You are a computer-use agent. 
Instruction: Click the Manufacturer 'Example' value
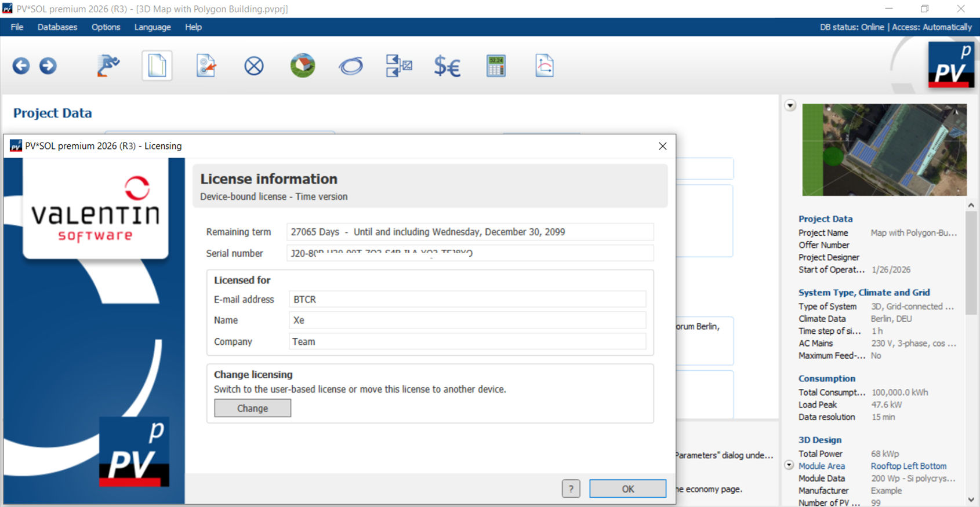(x=887, y=490)
